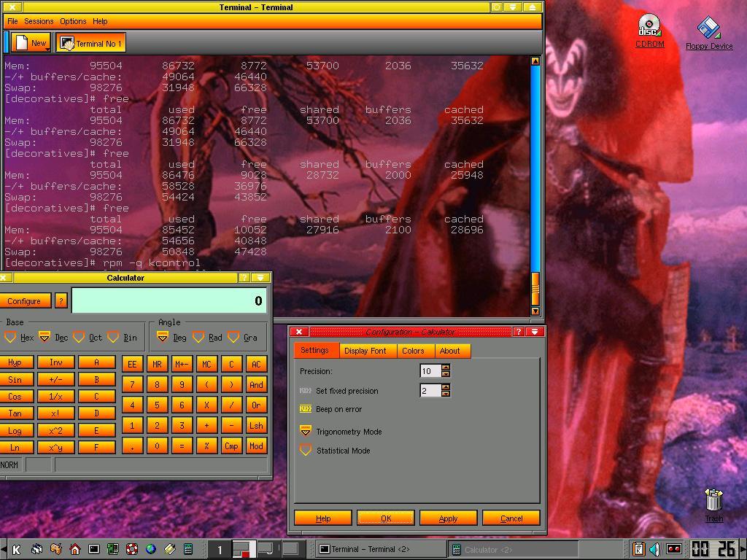Click the Precision input field

pos(430,370)
